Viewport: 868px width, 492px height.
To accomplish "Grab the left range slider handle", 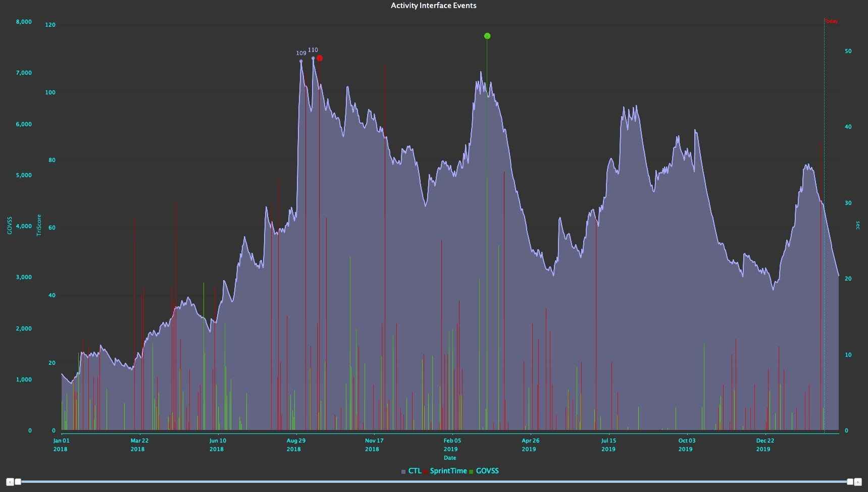I will pos(18,482).
